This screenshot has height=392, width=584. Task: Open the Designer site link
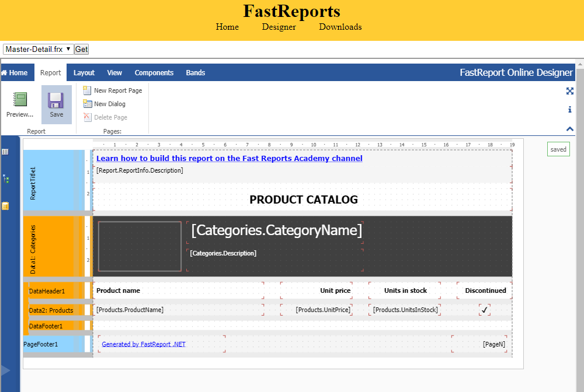click(x=279, y=27)
